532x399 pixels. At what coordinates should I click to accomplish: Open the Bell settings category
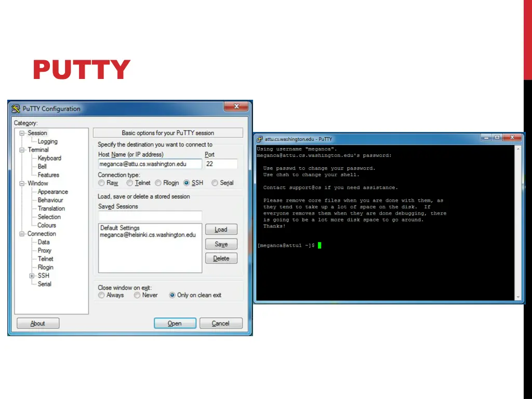(x=42, y=167)
